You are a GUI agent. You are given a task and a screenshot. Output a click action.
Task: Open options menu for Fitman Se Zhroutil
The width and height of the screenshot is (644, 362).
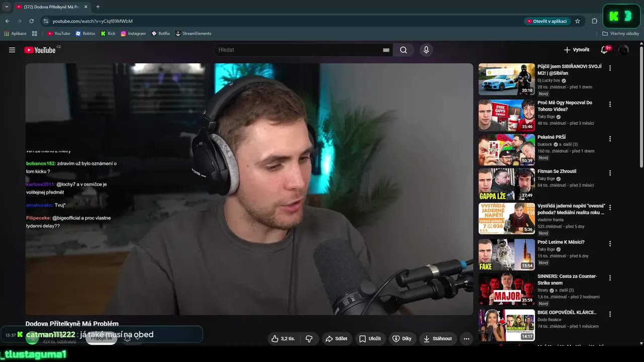click(610, 172)
